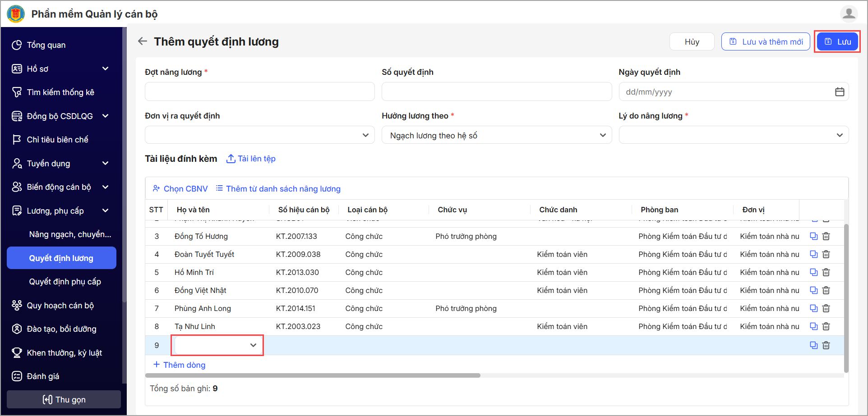The height and width of the screenshot is (416, 868).
Task: Expand the Hưởng lương theo dropdown
Action: click(496, 135)
